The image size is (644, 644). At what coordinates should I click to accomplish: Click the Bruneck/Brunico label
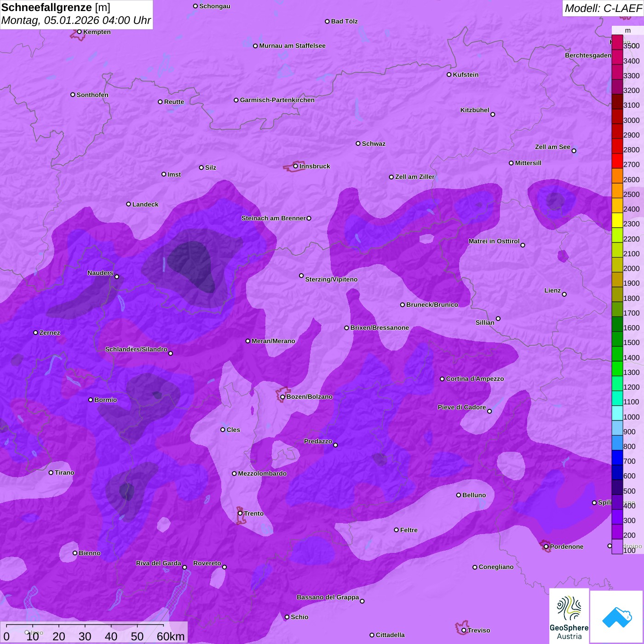pos(432,305)
